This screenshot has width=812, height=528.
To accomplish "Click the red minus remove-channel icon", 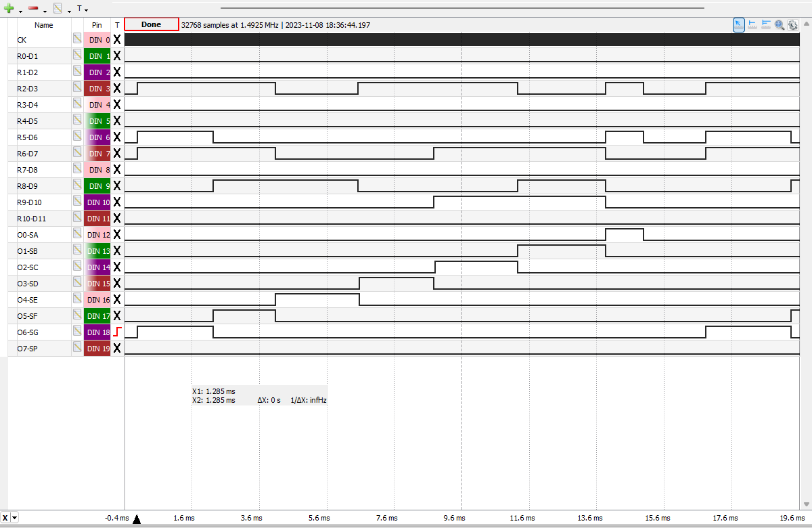I will (33, 9).
